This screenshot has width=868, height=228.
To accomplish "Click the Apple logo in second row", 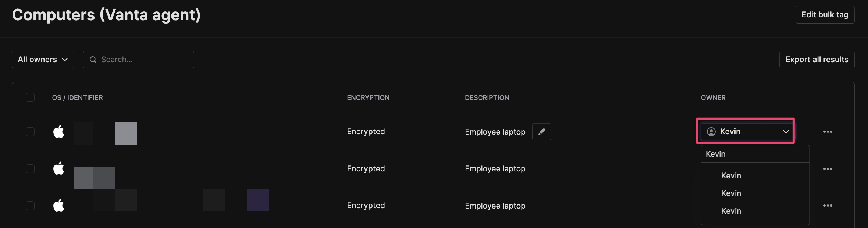I will 59,168.
